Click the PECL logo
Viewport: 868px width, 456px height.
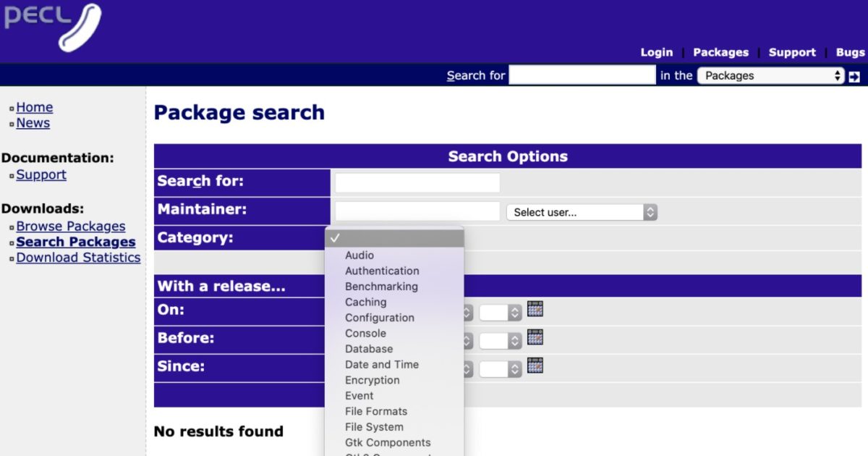[x=53, y=27]
